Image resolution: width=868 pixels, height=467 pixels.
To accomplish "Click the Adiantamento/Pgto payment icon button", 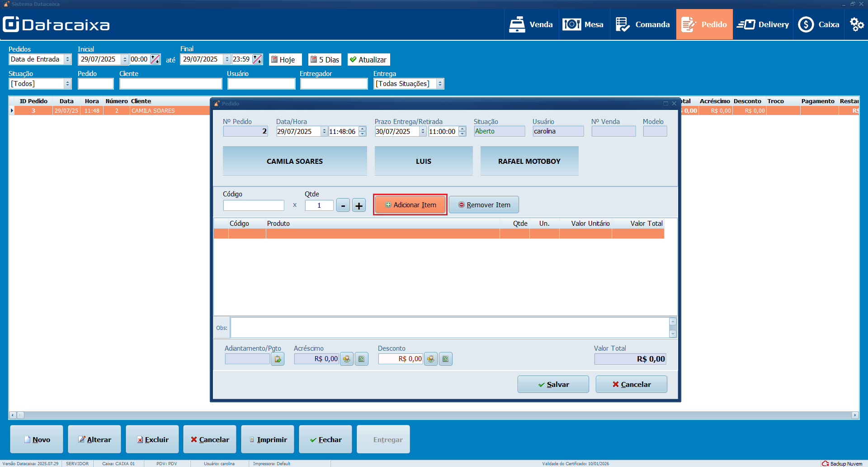I will click(x=278, y=359).
